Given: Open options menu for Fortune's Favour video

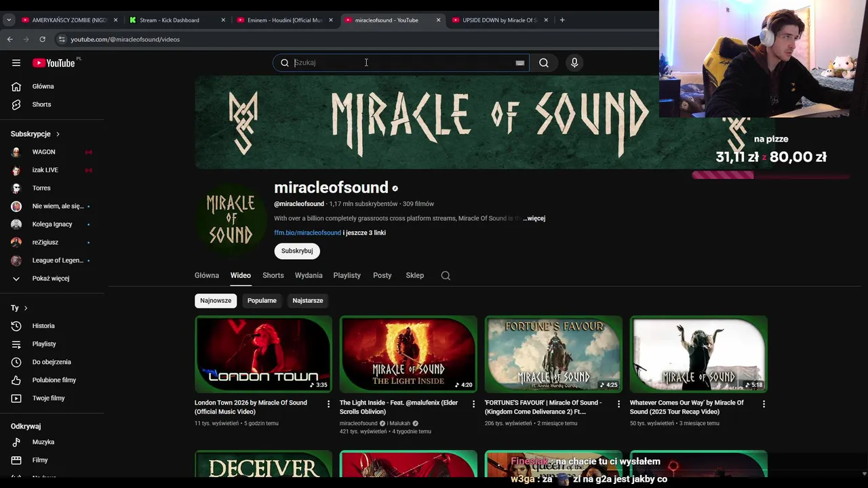Looking at the screenshot, I should click(618, 404).
